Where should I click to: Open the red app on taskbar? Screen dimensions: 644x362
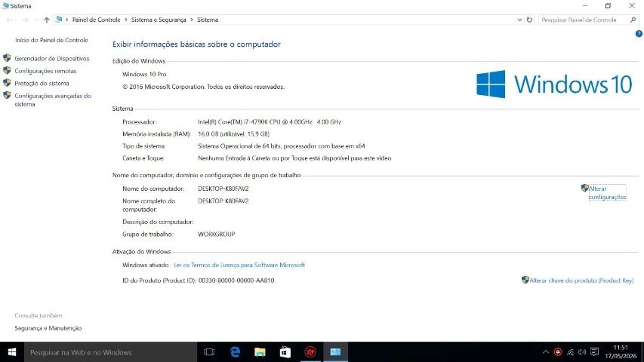tap(310, 352)
